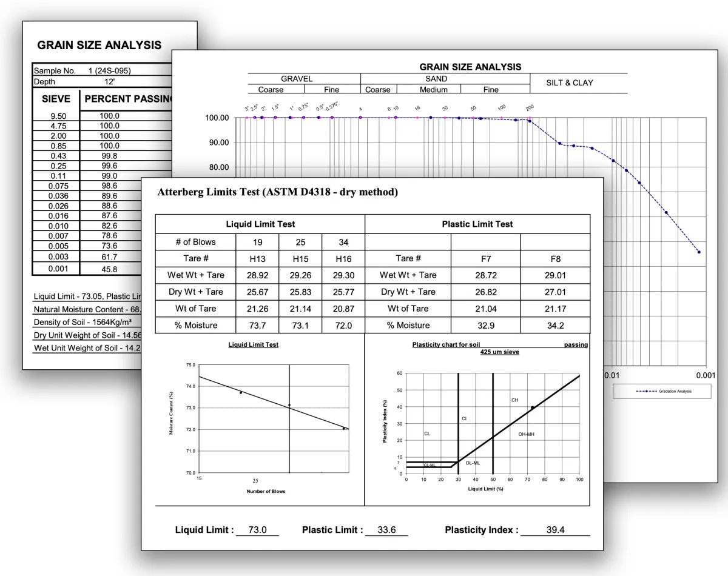Click wet weight value 28.92
Viewport: 728px width, 576px height.
[258, 275]
